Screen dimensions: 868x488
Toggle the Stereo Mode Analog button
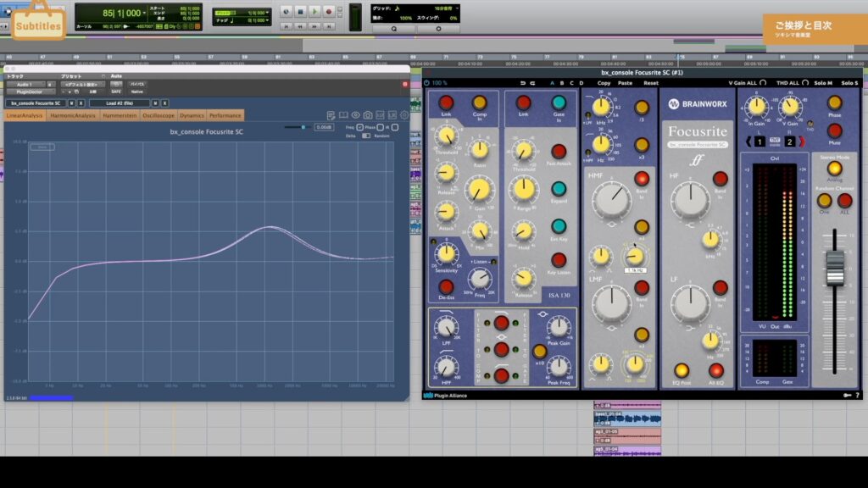(x=834, y=169)
